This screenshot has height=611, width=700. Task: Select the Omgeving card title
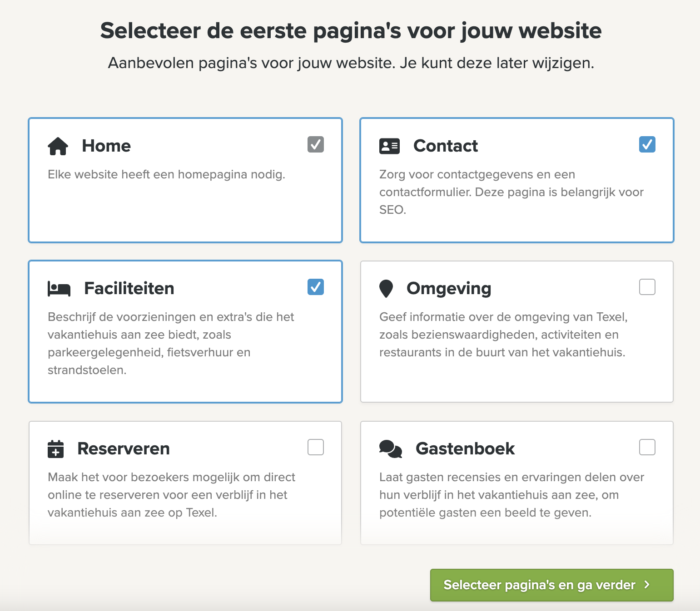[x=449, y=289]
